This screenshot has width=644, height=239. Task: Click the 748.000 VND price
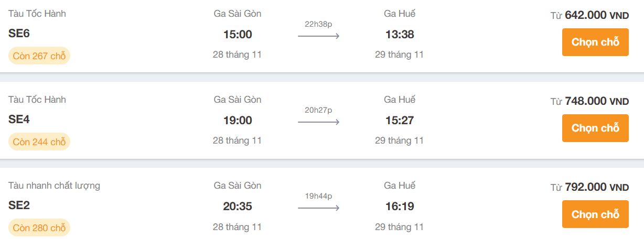click(597, 101)
